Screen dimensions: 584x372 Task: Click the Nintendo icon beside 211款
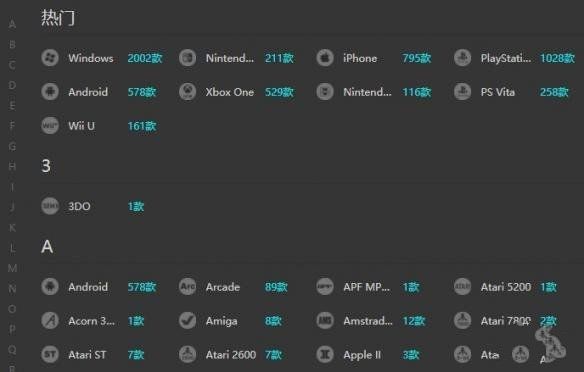pos(187,58)
